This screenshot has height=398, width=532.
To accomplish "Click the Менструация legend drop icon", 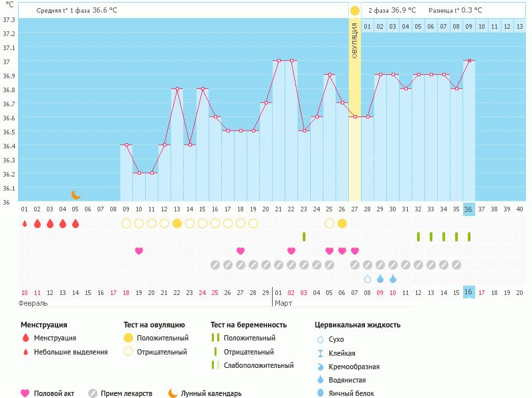I will [25, 338].
